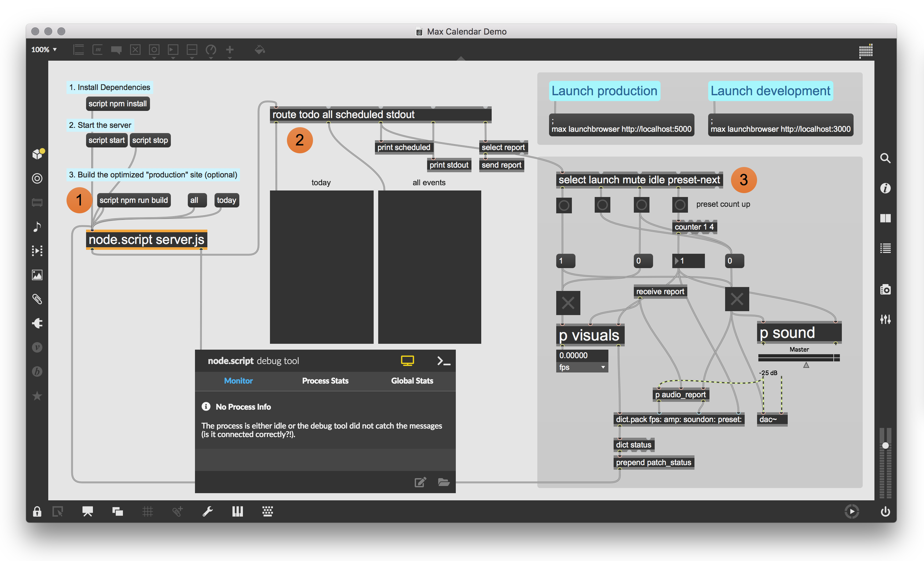This screenshot has width=924, height=561.
Task: Show the Max Console list icon
Action: pyautogui.click(x=885, y=248)
